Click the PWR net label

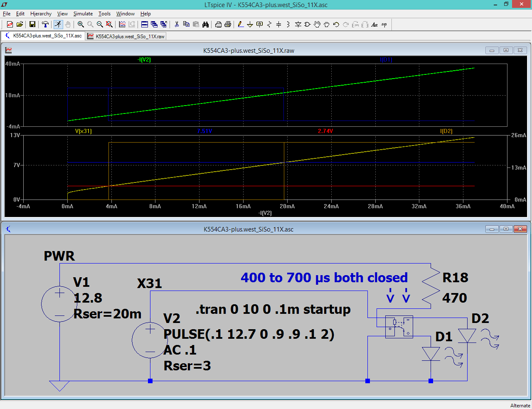[x=59, y=256]
